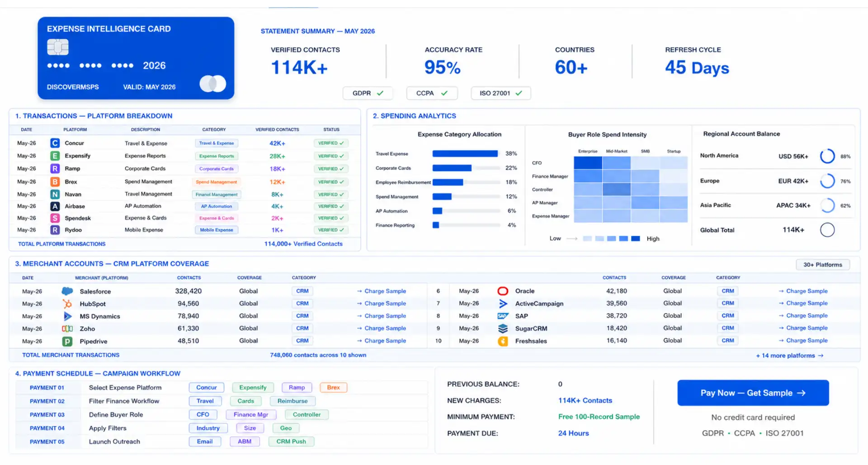Click the overlapping circles card logo

pos(213,84)
